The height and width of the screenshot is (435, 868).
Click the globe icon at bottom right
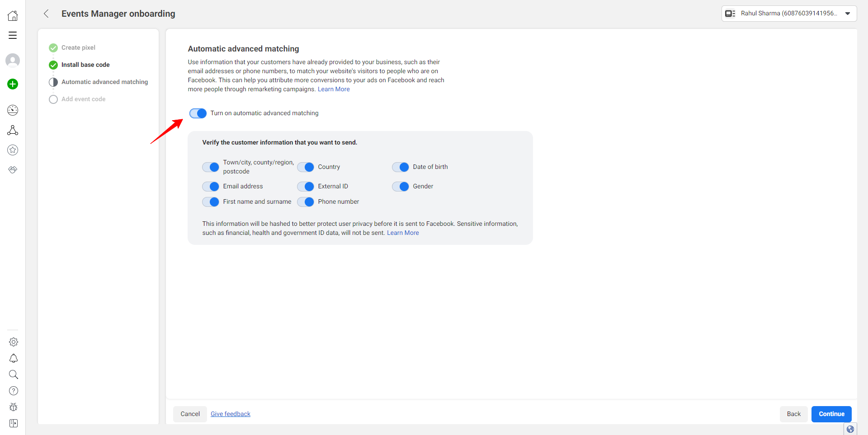coord(850,429)
